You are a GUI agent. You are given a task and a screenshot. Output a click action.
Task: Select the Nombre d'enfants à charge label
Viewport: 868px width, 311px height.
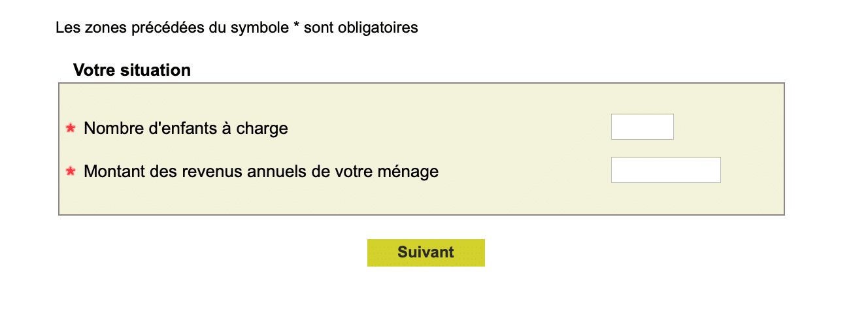click(186, 128)
